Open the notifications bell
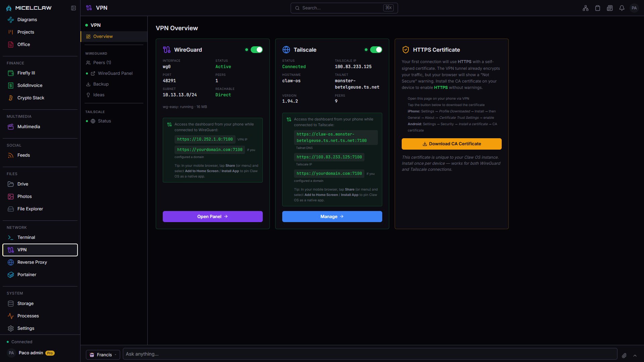This screenshot has width=644, height=362. (x=622, y=8)
